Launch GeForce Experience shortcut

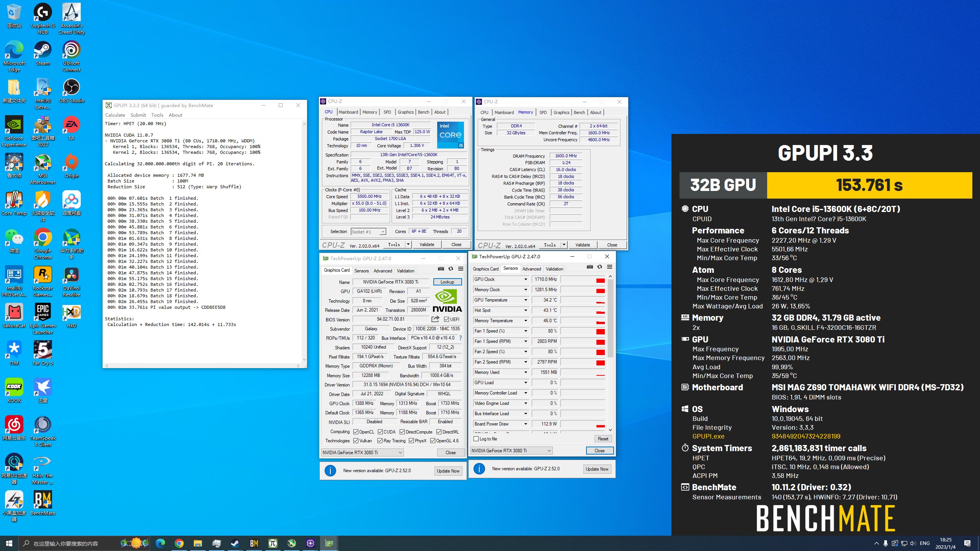(x=14, y=131)
